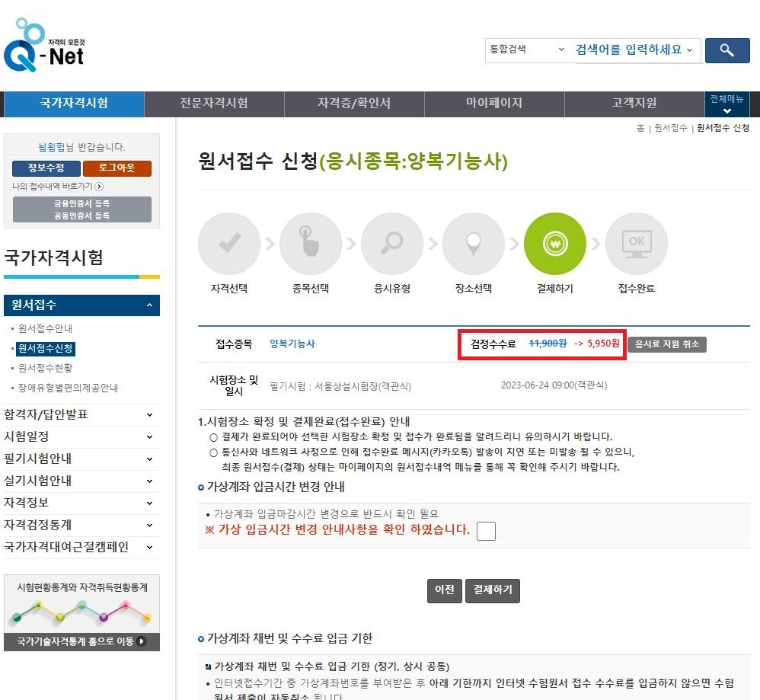
Task: Open the 통합검색 search scope dropdown
Action: click(525, 50)
